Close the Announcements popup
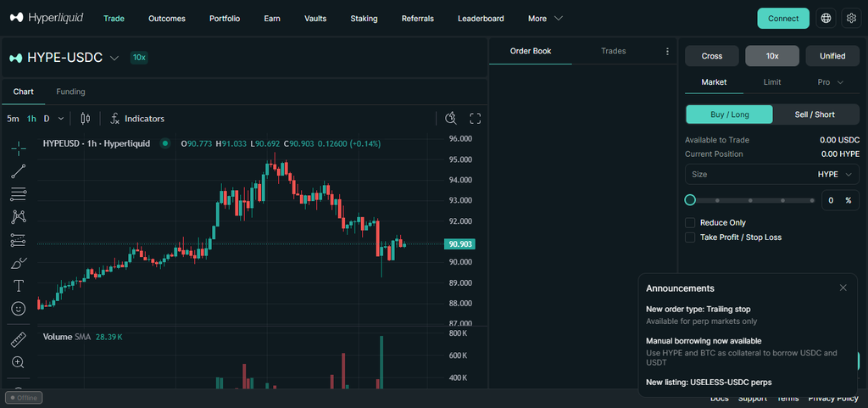Screen dimensions: 868x408 coord(843,288)
